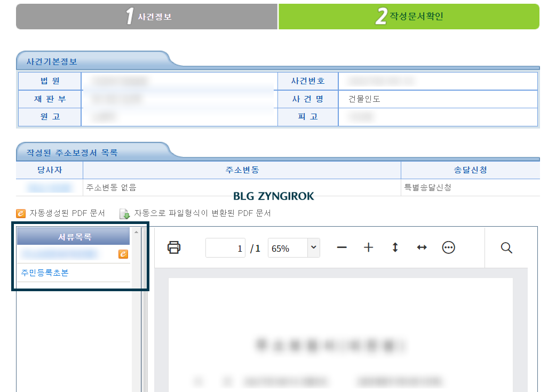Click the orange e icon beside the first document
Viewport: 548px width, 392px height.
[124, 254]
